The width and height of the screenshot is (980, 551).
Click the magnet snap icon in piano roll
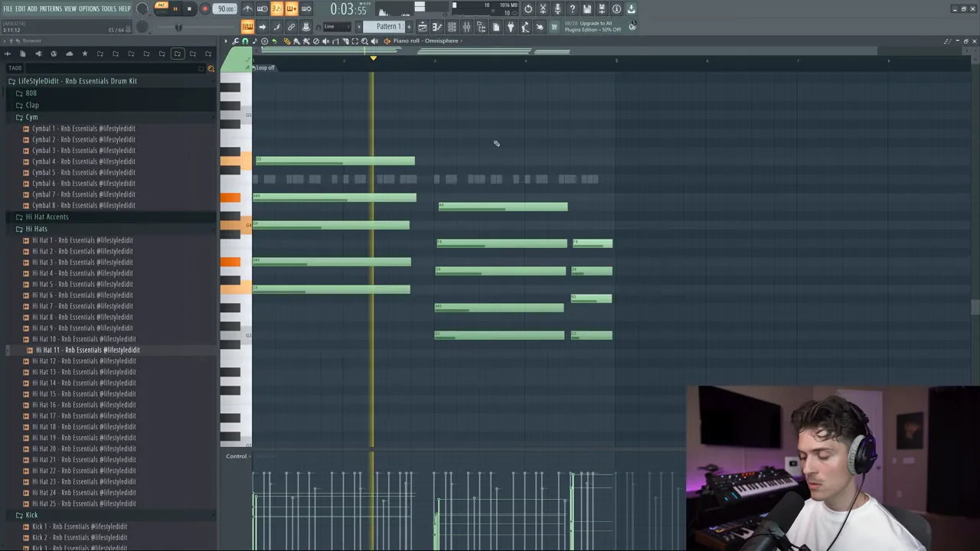[245, 41]
